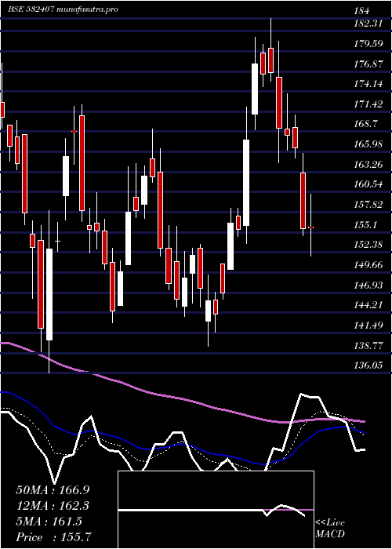The image size is (392, 549).
Task: Click the price axis label 160.54
Action: click(x=368, y=184)
